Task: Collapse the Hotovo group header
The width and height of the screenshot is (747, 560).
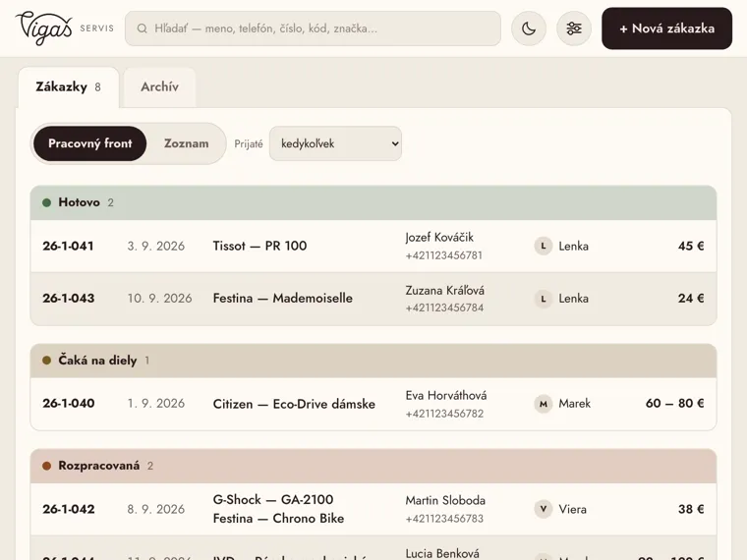Action: 373,202
